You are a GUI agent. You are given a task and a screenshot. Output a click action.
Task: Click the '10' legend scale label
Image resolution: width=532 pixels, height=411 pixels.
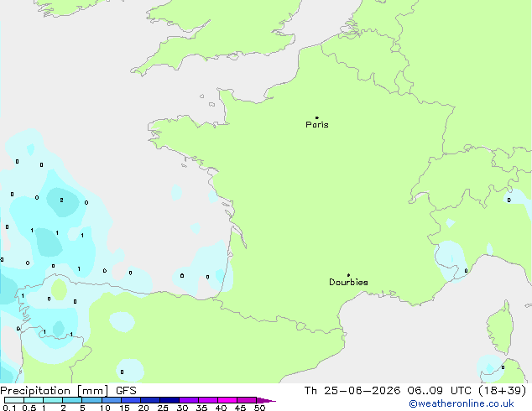[x=105, y=408]
